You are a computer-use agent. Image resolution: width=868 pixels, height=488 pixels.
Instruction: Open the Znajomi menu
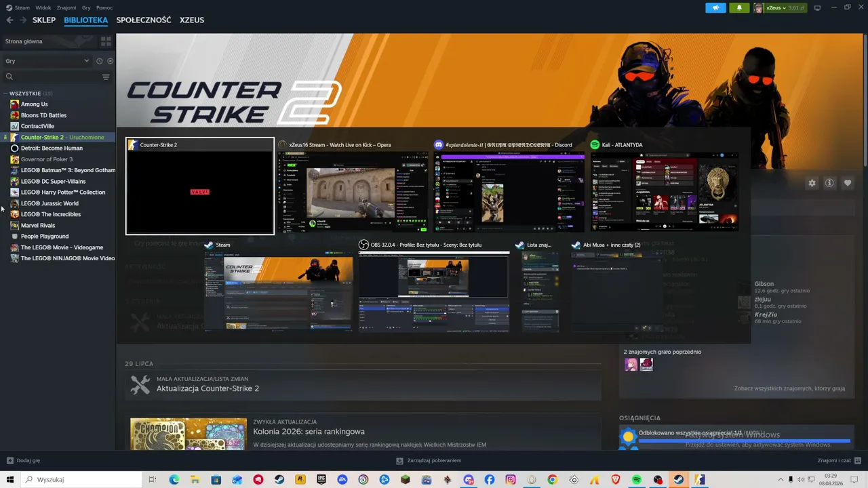66,7
